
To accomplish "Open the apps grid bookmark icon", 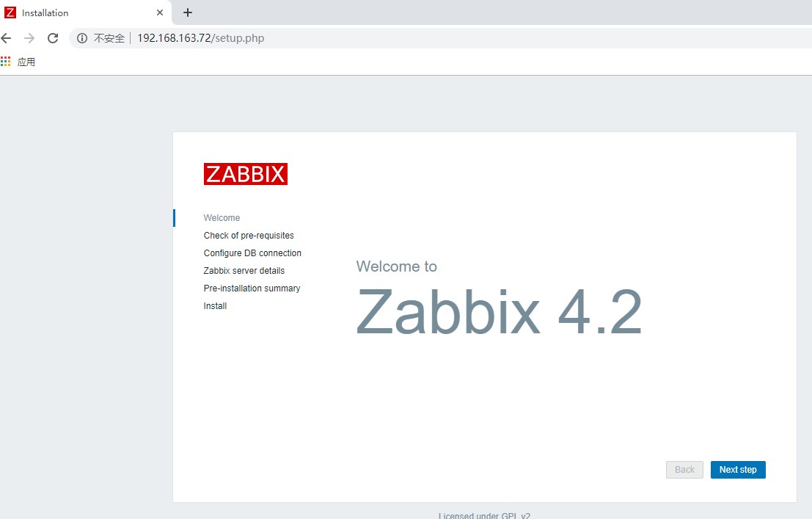I will point(6,62).
